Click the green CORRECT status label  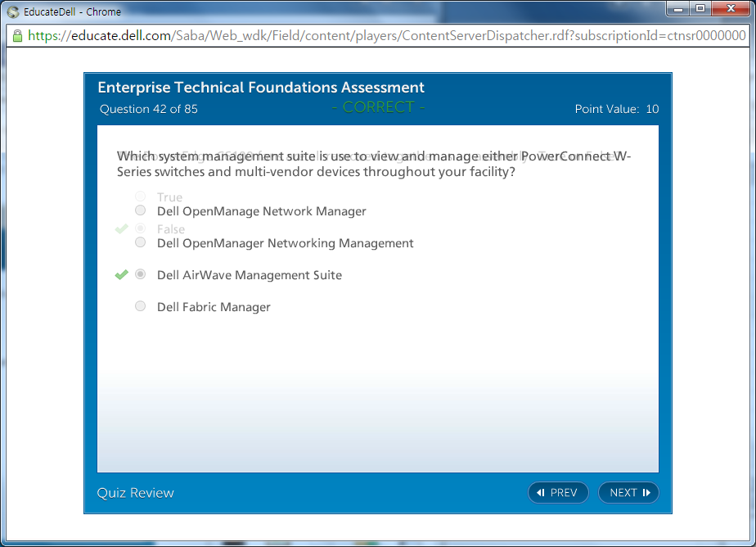point(378,107)
